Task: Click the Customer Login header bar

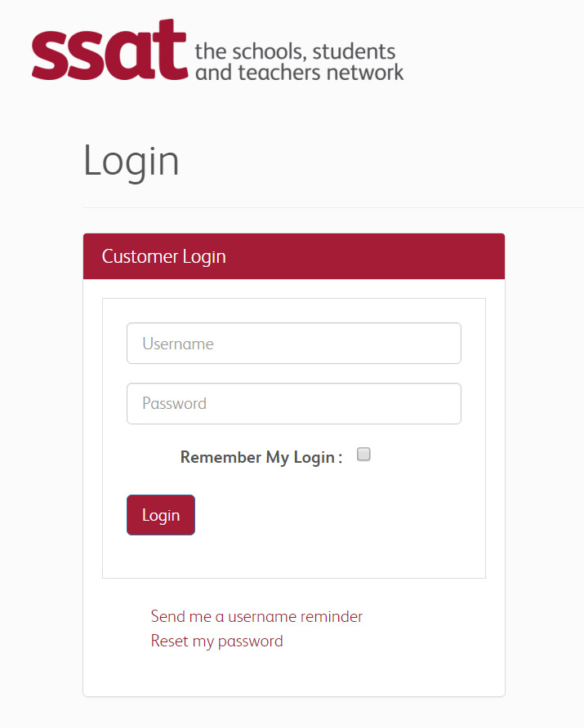Action: 293,255
